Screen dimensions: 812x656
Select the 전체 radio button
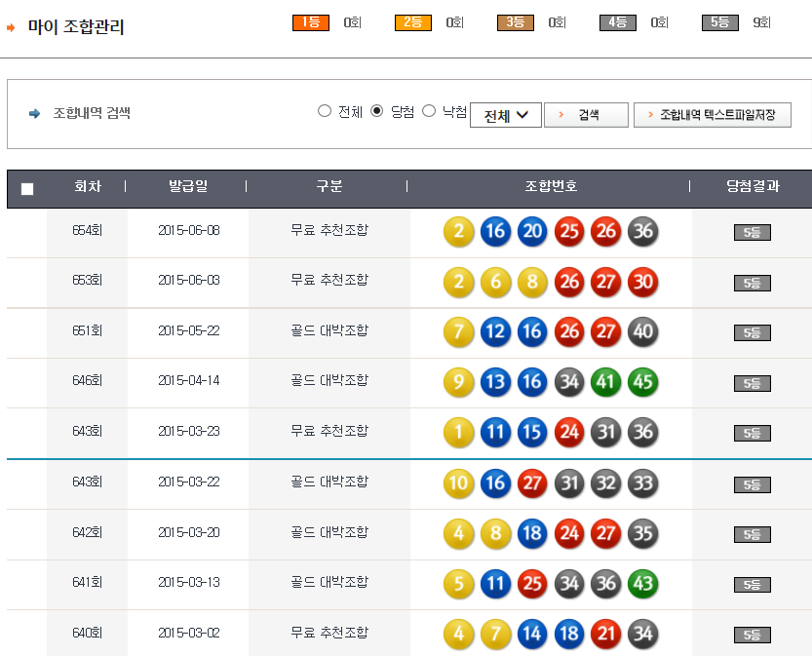tap(325, 111)
